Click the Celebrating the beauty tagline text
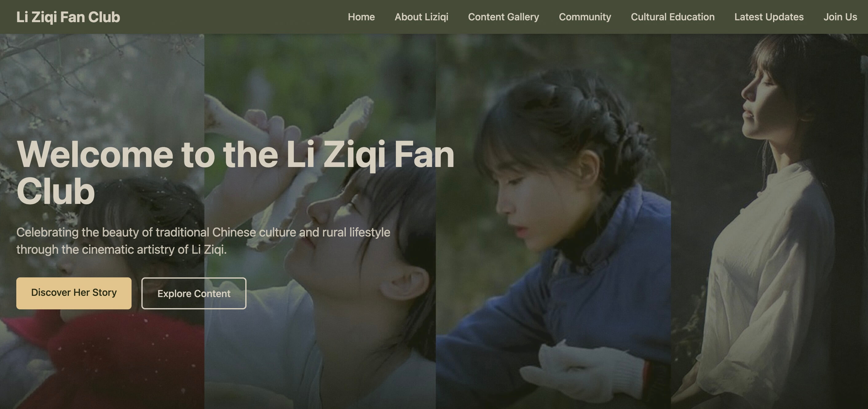Screen dimensions: 868x409 tap(203, 241)
